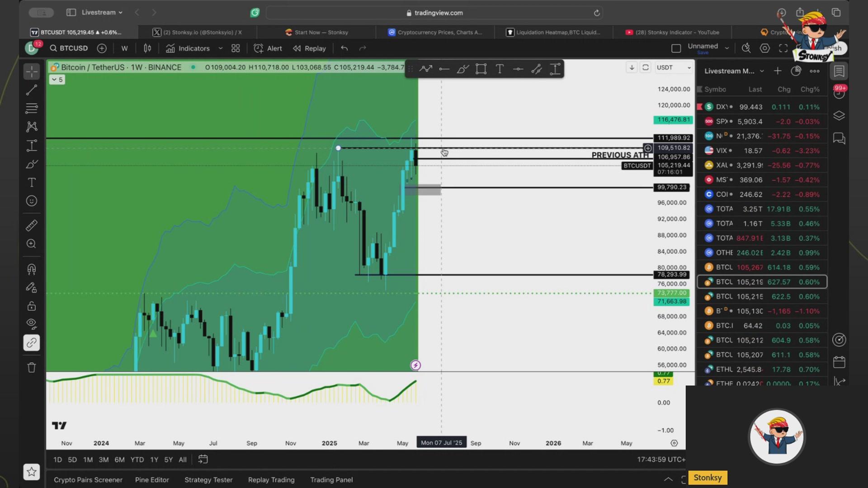The image size is (868, 488).
Task: Select the 1Y time range button
Action: pyautogui.click(x=154, y=460)
